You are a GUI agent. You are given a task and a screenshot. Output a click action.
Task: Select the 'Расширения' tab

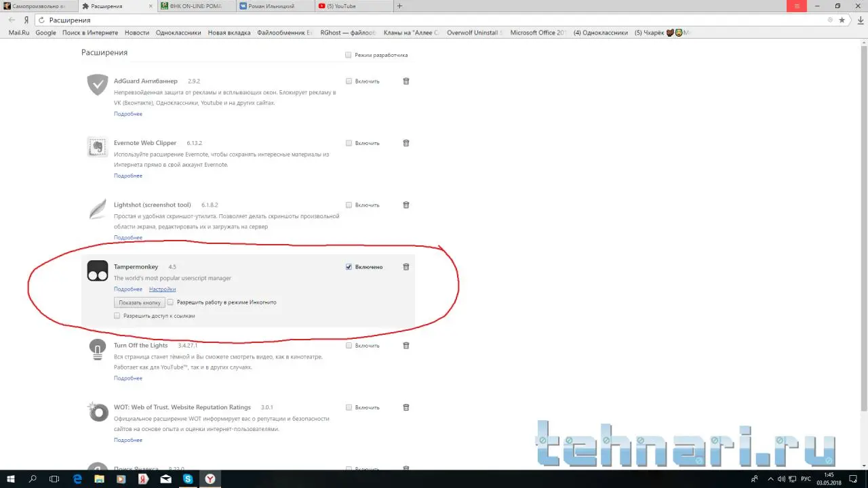click(117, 6)
